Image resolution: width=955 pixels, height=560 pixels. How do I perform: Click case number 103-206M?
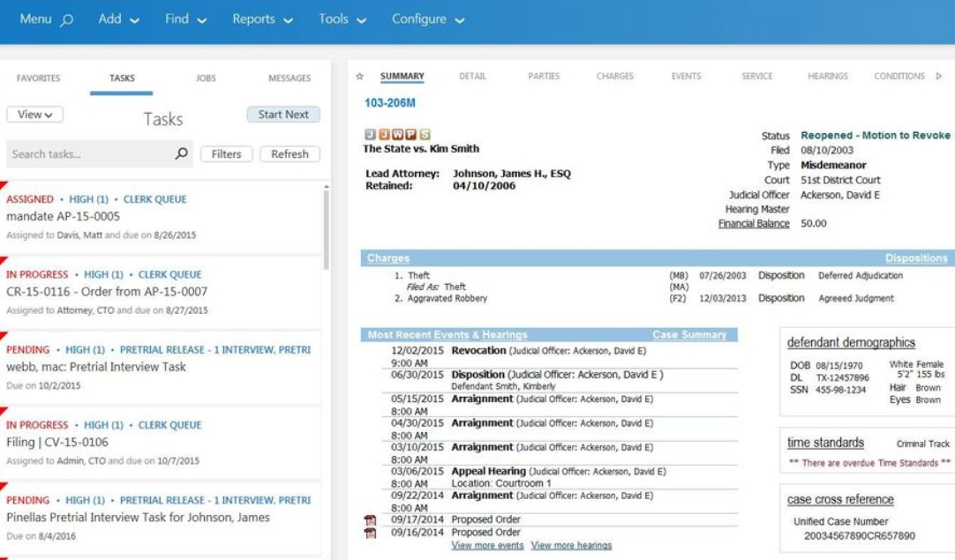[390, 103]
